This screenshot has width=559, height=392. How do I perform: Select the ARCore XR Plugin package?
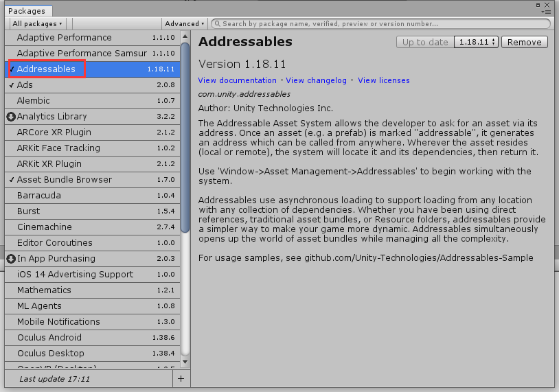pyautogui.click(x=93, y=132)
